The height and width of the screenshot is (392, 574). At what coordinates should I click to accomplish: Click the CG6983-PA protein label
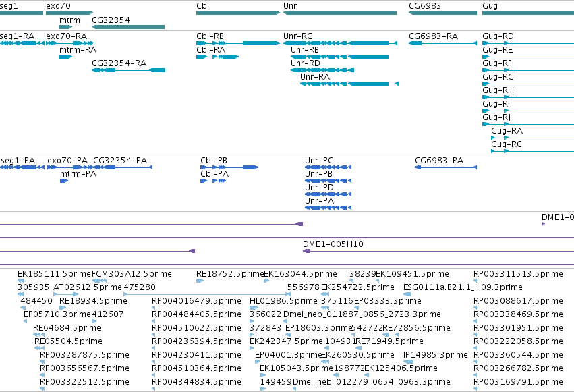[x=439, y=161]
